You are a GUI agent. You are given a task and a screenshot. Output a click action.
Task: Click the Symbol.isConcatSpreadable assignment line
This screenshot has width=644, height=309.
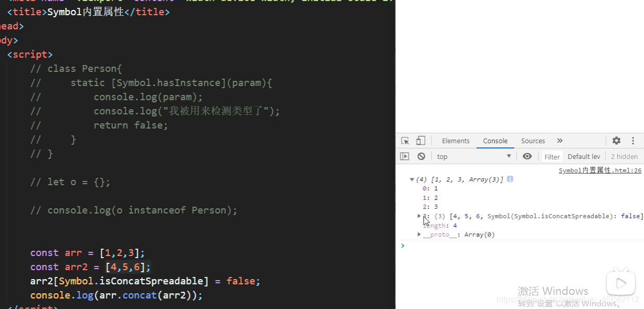pyautogui.click(x=145, y=281)
